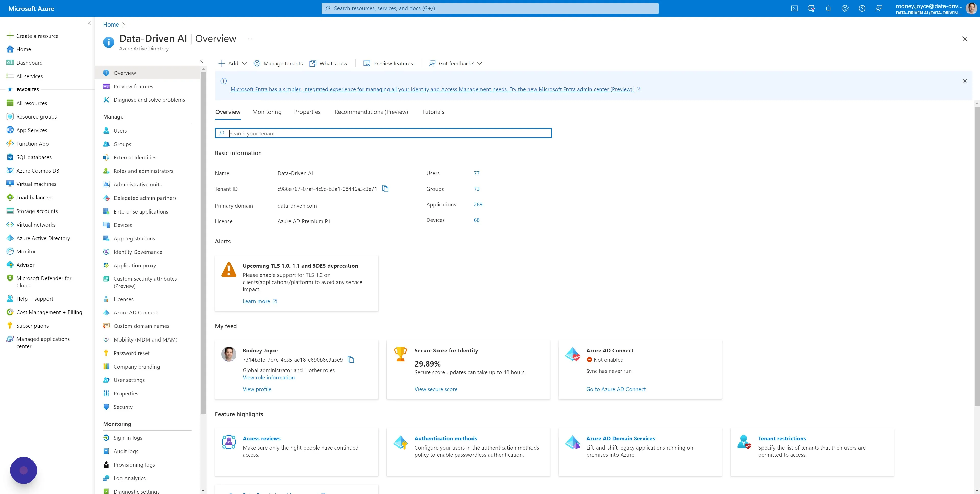Open Roles and administrators

pos(143,171)
